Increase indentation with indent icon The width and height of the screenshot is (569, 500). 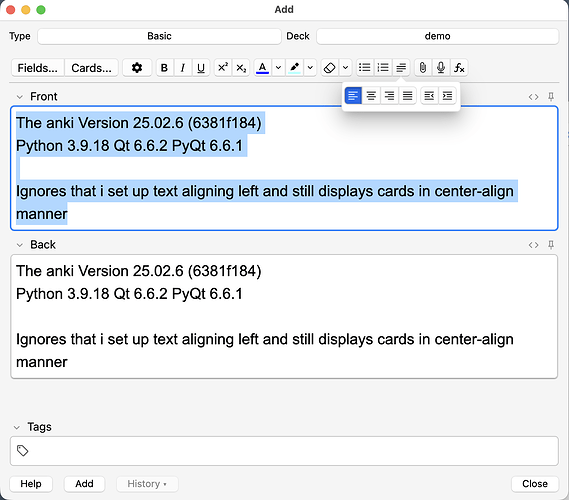click(x=447, y=96)
